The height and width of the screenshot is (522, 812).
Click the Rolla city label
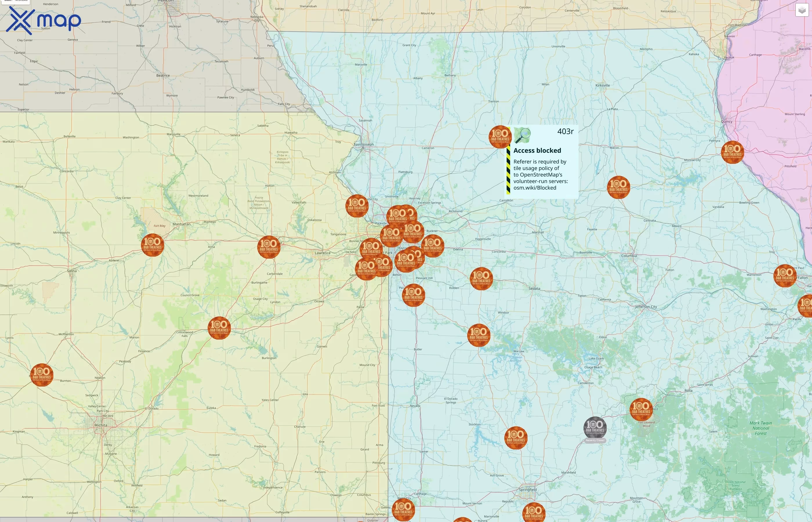point(688,390)
